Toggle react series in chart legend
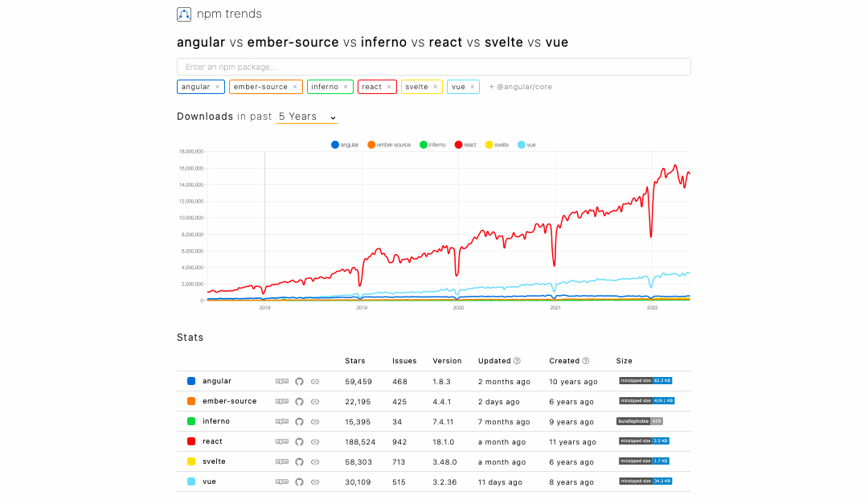This screenshot has height=504, width=868. [x=465, y=145]
